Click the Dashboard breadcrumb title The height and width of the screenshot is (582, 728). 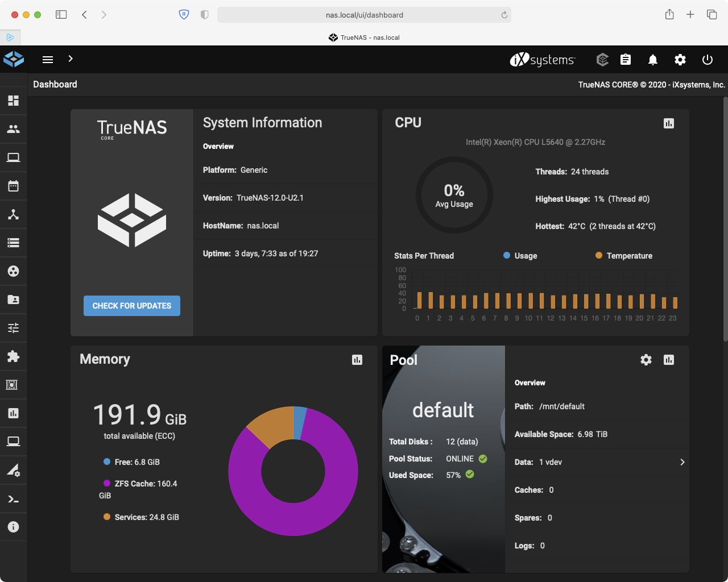(x=55, y=84)
